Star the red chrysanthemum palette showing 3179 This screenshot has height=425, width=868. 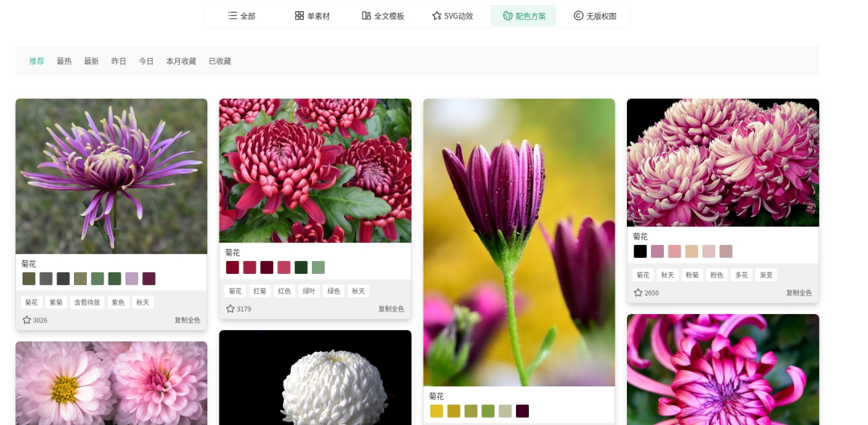[231, 309]
